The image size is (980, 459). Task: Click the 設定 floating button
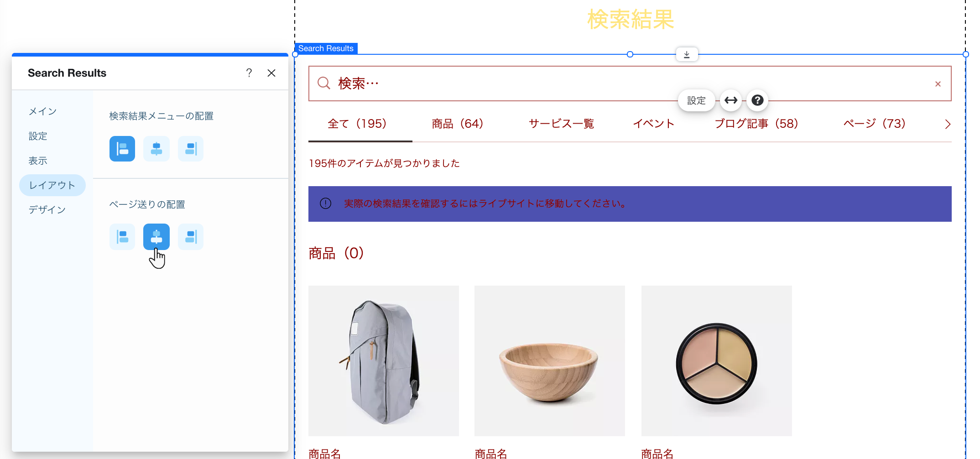[x=696, y=100]
